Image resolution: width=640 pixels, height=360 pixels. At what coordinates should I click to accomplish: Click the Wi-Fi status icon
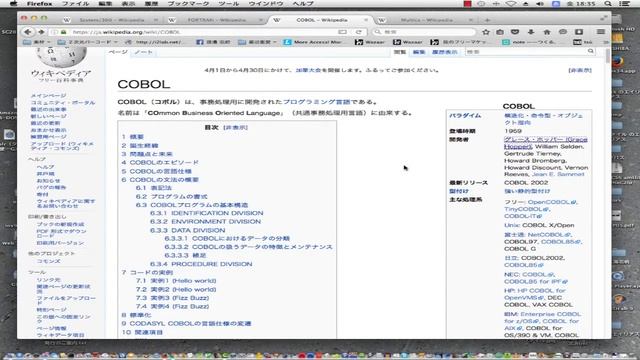[512, 4]
